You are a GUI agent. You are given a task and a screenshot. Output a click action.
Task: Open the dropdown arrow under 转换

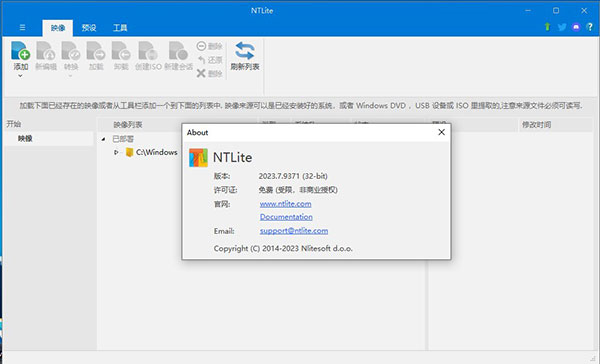(x=71, y=76)
